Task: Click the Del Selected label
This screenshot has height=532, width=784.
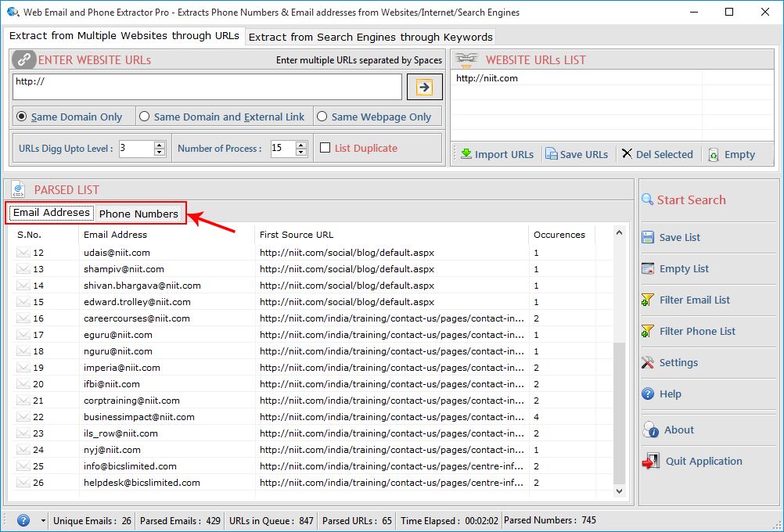Action: pyautogui.click(x=664, y=154)
